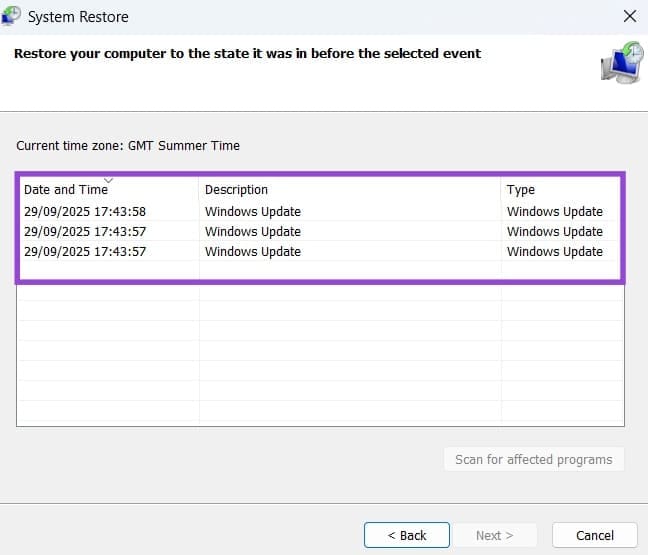Click third row's Type cell
Screen dimensions: 648x555
pyautogui.click(x=555, y=252)
